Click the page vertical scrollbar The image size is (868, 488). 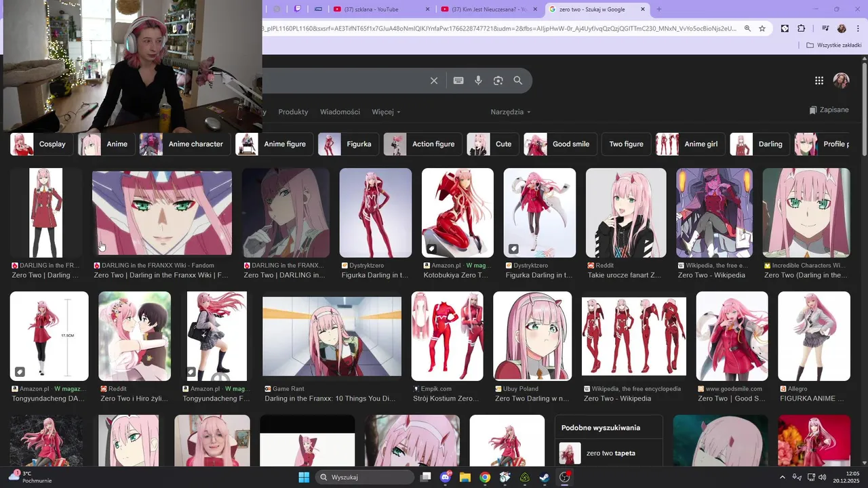[x=864, y=108]
